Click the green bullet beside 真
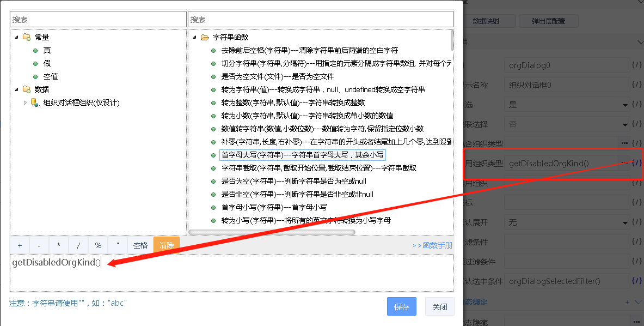This screenshot has height=326, width=644. tap(35, 50)
